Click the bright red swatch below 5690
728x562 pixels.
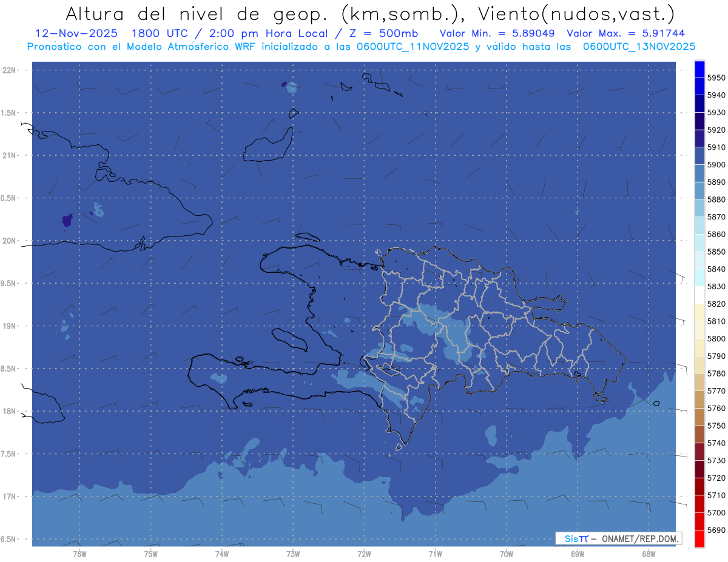(x=699, y=538)
